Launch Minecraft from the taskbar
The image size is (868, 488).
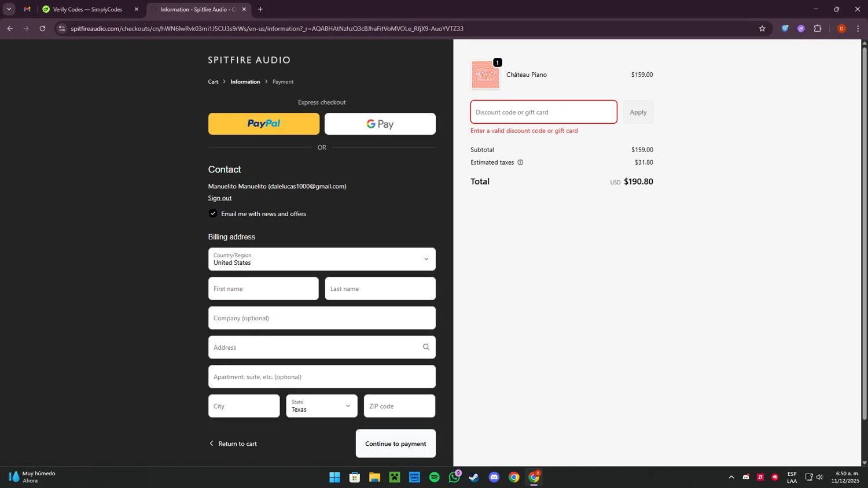coord(395,477)
